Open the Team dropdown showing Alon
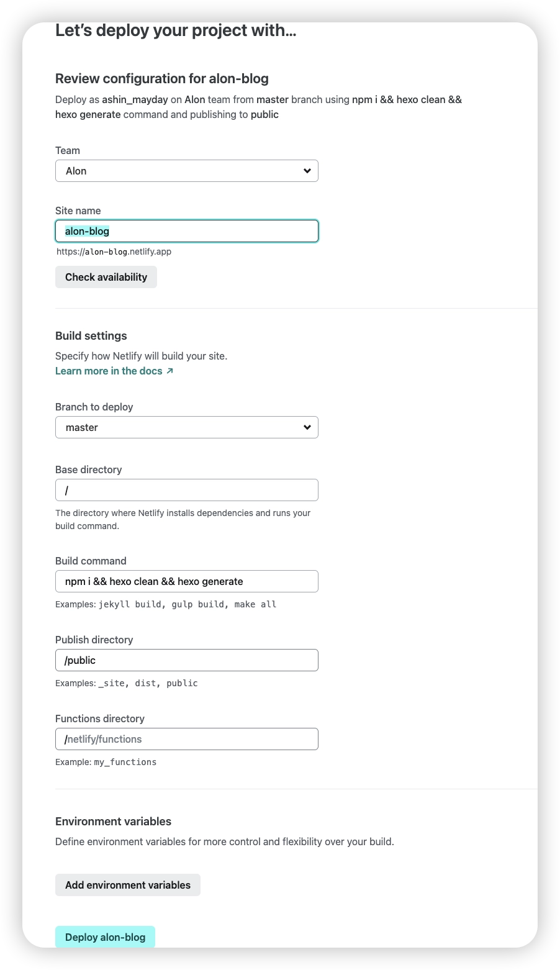 point(186,171)
